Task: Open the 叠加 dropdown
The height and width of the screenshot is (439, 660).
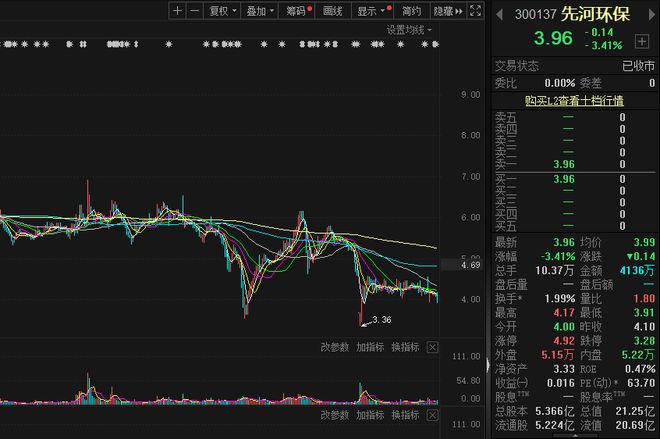Action: click(x=259, y=11)
